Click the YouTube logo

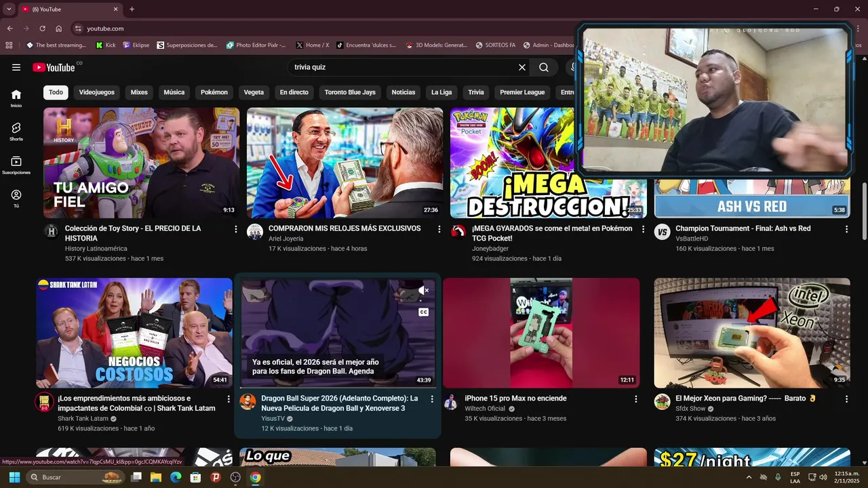pyautogui.click(x=54, y=67)
